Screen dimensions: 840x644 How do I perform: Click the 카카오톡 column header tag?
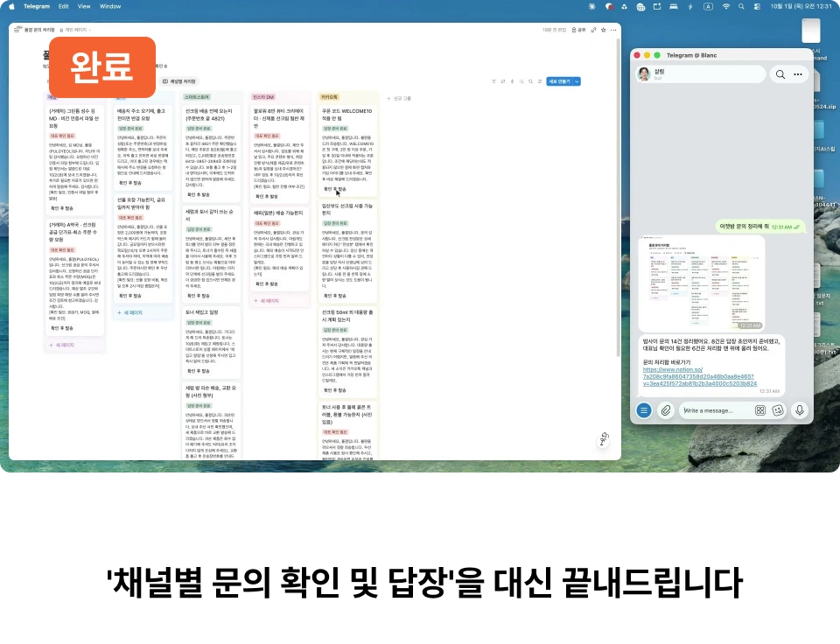[x=329, y=97]
